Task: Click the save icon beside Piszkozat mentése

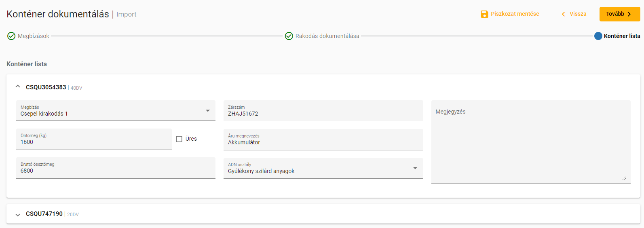Action: point(484,14)
